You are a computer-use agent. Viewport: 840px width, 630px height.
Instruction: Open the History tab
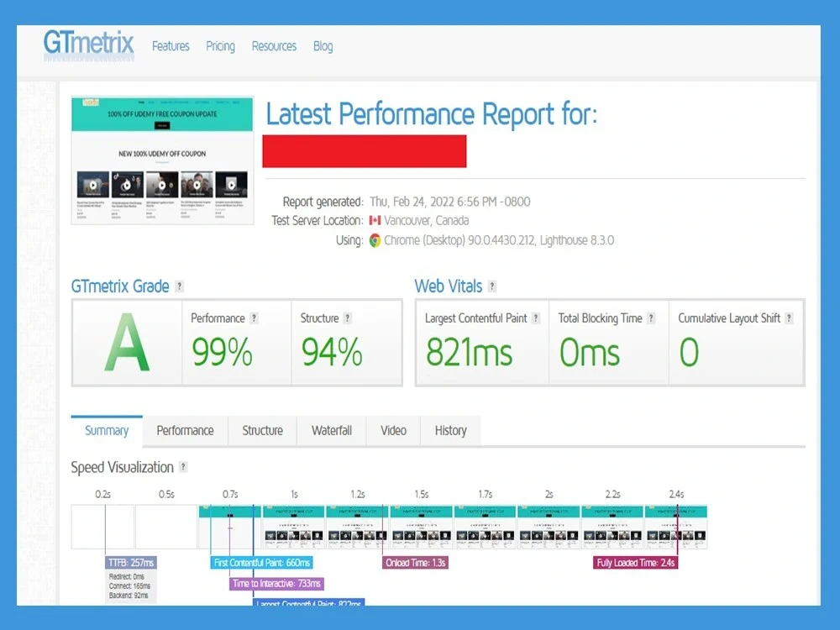(x=450, y=431)
